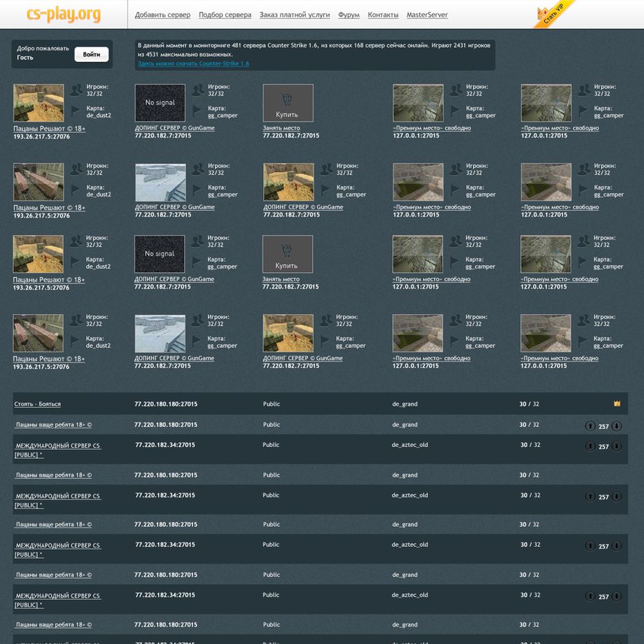
Task: Upvote the third МЕЖДУНАРОДНЫЙ СЕРВЕР CS row
Action: [590, 546]
